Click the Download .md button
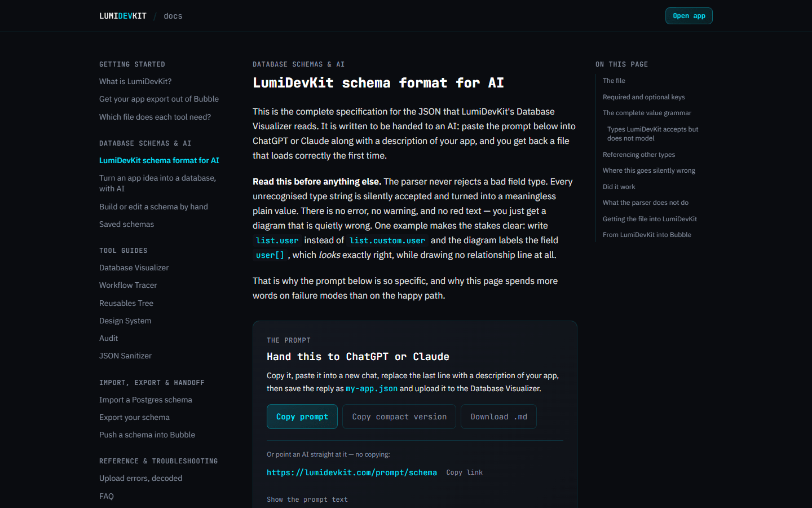Image resolution: width=812 pixels, height=508 pixels. [x=498, y=417]
